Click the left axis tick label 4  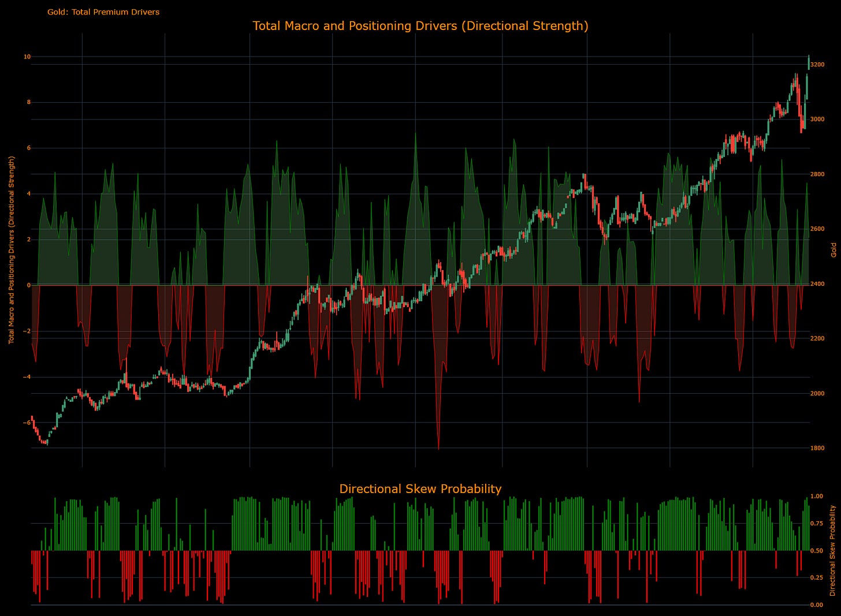28,194
